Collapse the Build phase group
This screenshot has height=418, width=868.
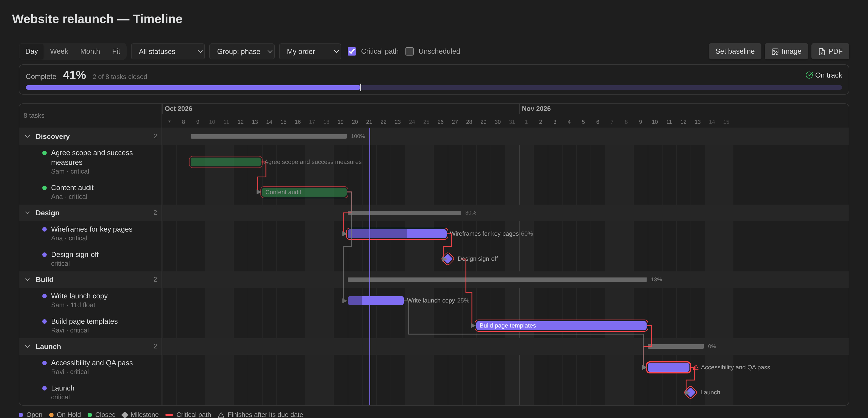pos(28,280)
